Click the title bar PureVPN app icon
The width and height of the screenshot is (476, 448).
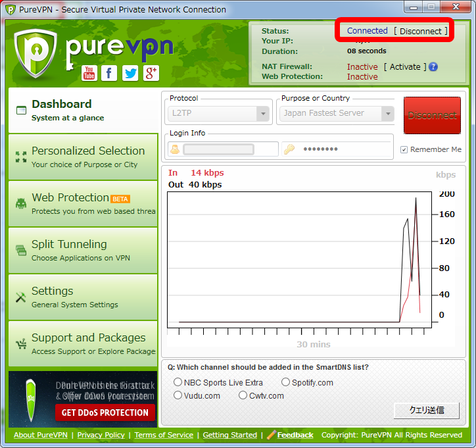pos(11,10)
